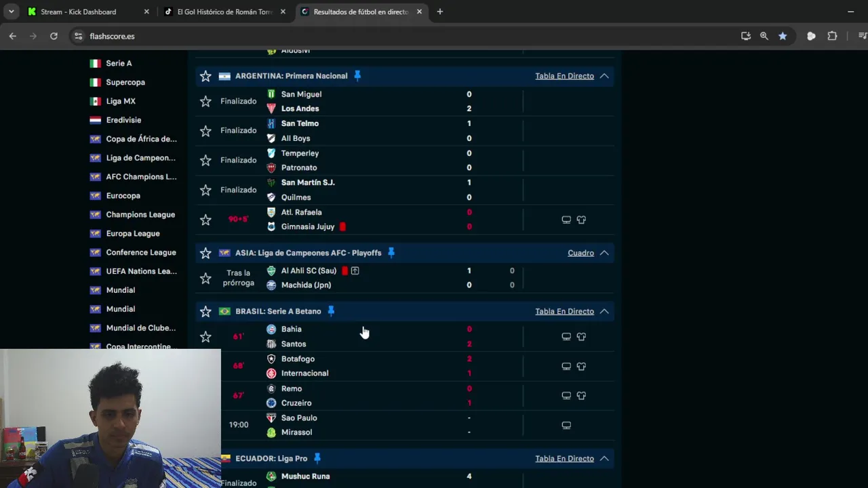Image resolution: width=868 pixels, height=488 pixels.
Task: Open Liga MX in the sidebar
Action: pos(121,101)
